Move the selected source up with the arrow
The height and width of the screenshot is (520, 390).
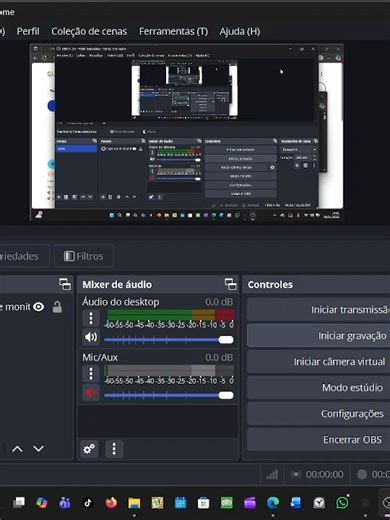pos(17,449)
